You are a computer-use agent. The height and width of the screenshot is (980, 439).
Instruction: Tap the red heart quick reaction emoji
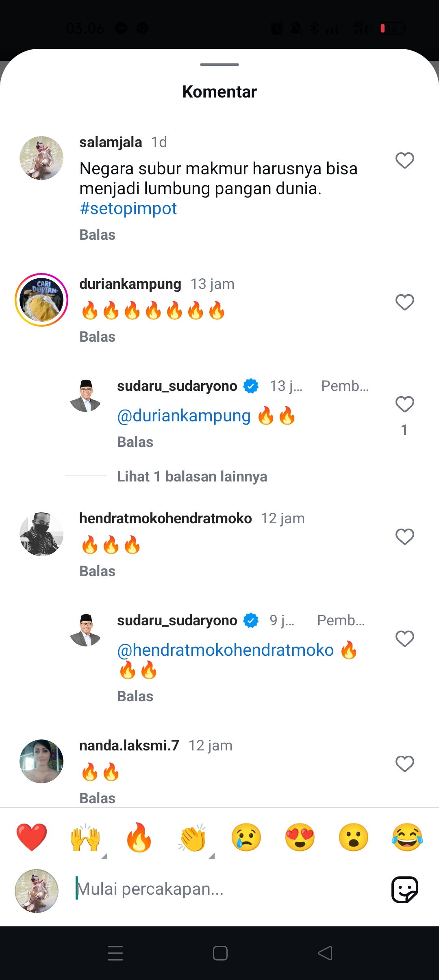32,837
